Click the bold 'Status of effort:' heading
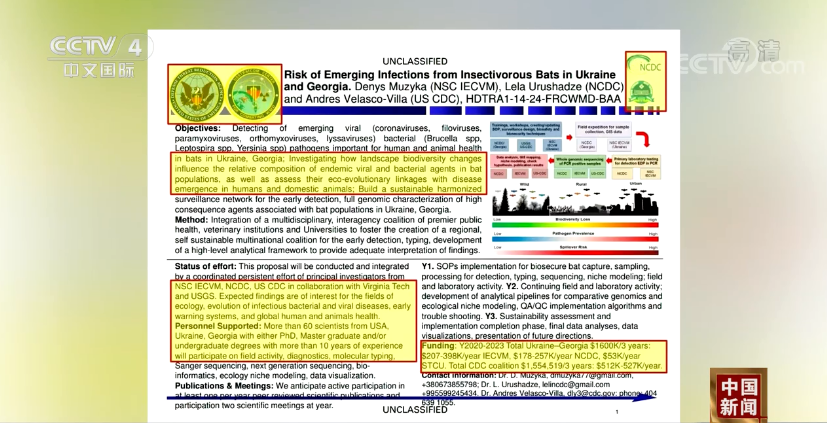Image resolution: width=827 pixels, height=423 pixels. (206, 266)
